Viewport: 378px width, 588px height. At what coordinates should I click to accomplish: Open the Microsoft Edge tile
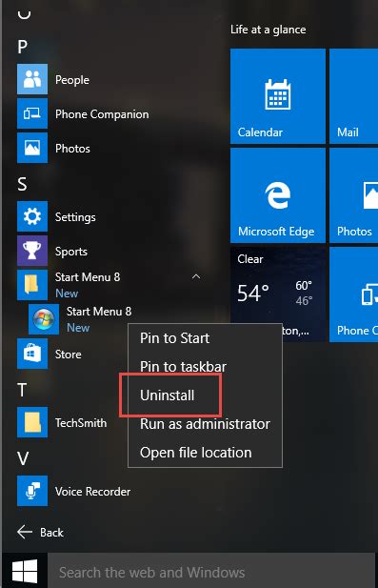(x=278, y=195)
